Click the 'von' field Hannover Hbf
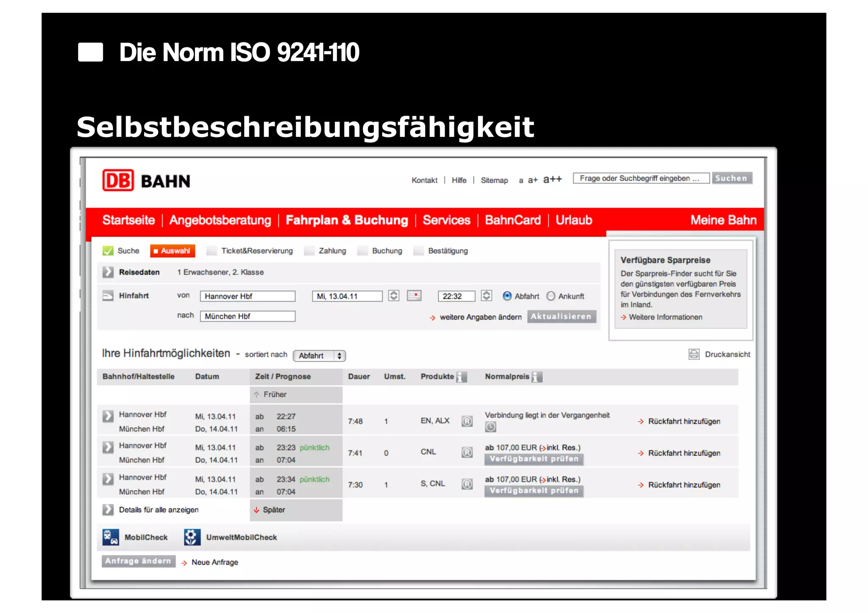The height and width of the screenshot is (613, 868). [x=248, y=296]
